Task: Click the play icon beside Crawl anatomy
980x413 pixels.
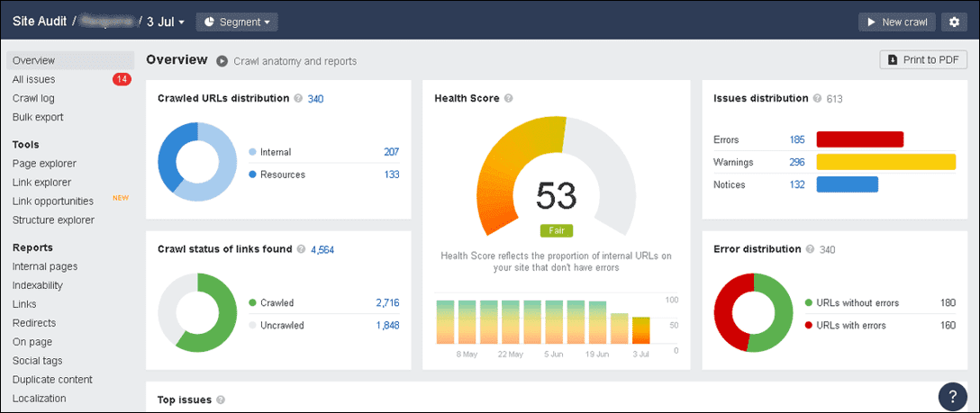Action: [x=222, y=61]
